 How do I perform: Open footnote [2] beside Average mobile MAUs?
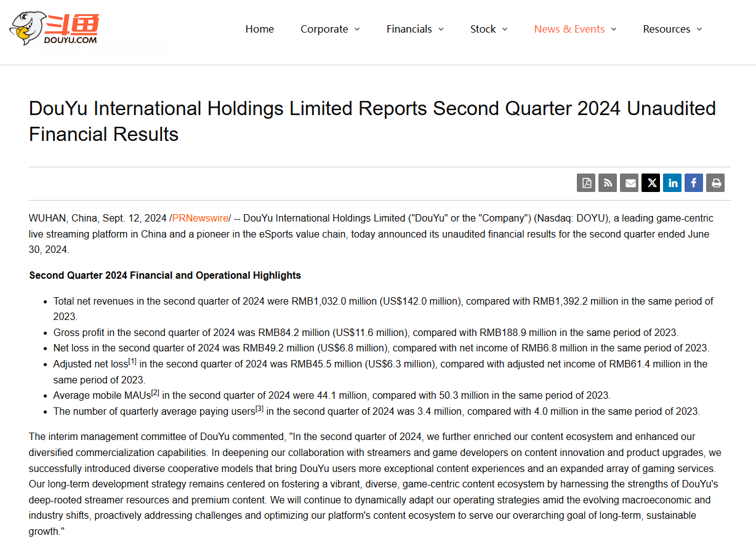[155, 393]
